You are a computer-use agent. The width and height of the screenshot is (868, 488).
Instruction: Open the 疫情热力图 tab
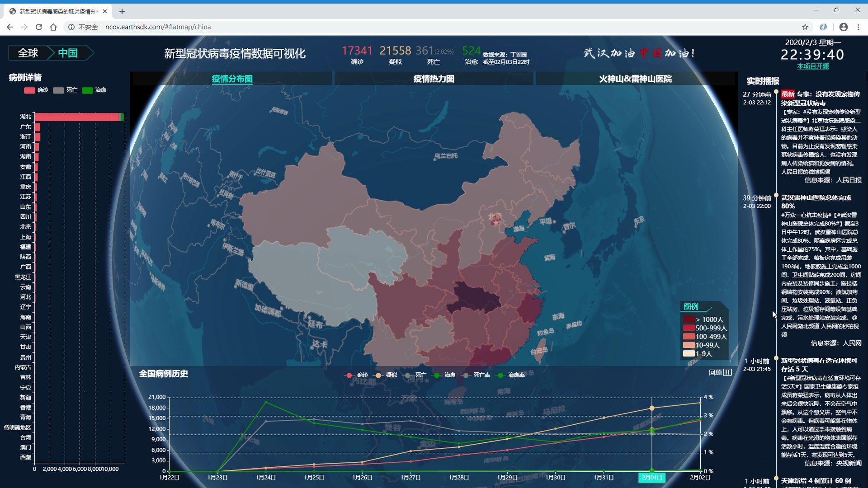[x=434, y=79]
